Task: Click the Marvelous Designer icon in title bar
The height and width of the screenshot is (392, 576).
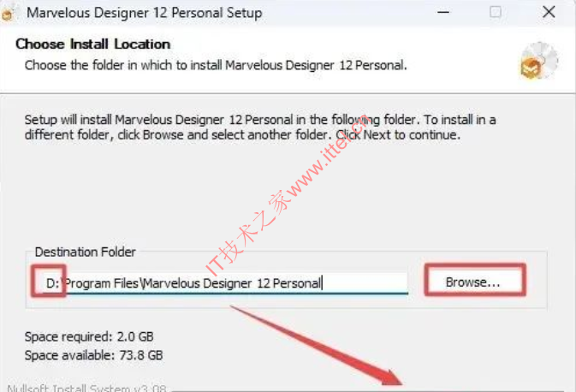Action: (8, 13)
